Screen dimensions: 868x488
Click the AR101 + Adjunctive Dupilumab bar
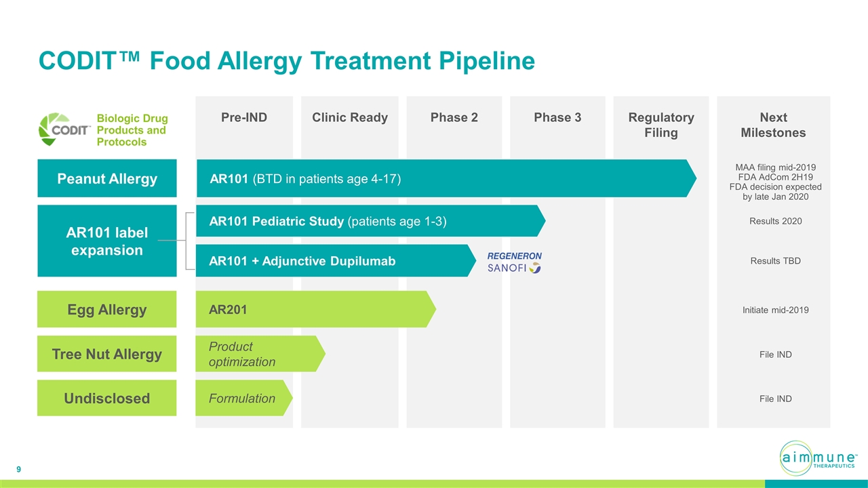point(332,261)
